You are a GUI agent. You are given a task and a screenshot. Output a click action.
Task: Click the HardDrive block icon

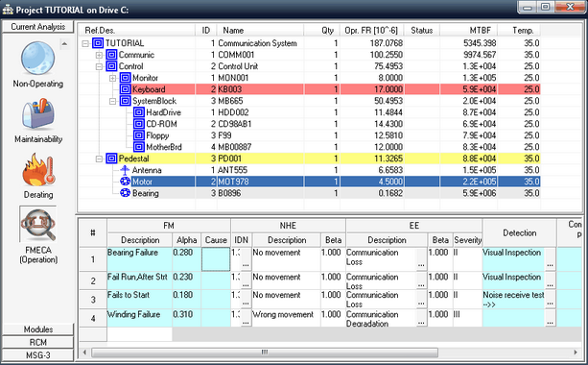(139, 112)
